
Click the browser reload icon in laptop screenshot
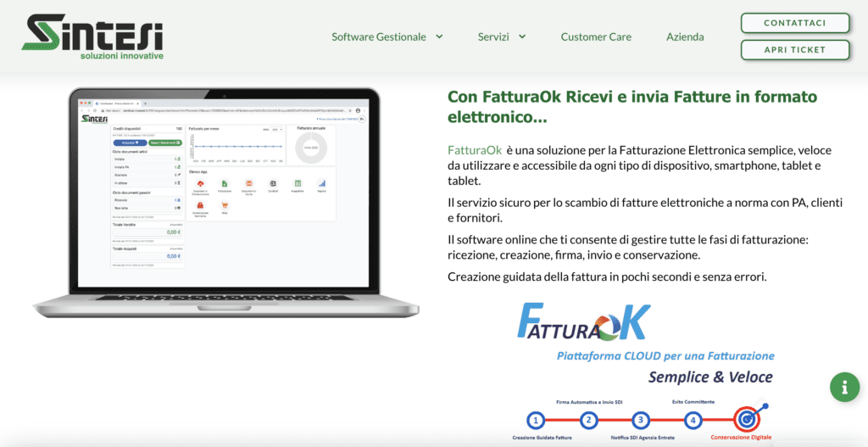click(95, 110)
